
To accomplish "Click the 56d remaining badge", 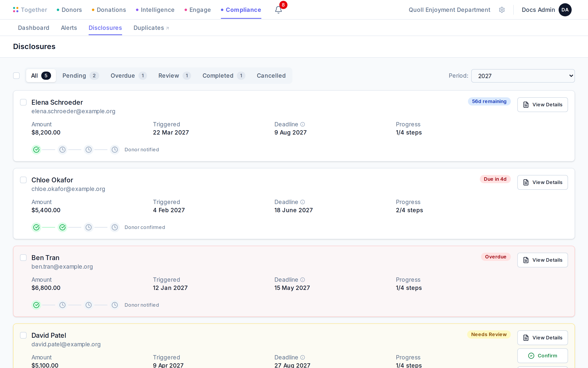I will coord(489,101).
